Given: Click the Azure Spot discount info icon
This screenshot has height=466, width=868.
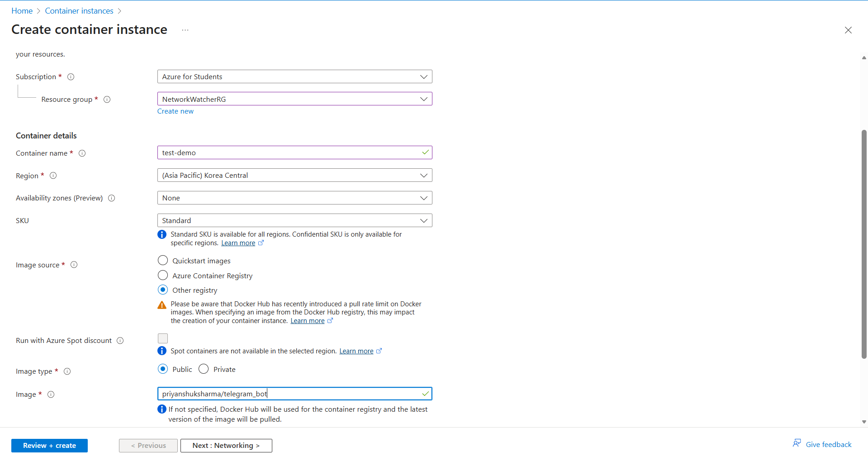Looking at the screenshot, I should pos(120,341).
